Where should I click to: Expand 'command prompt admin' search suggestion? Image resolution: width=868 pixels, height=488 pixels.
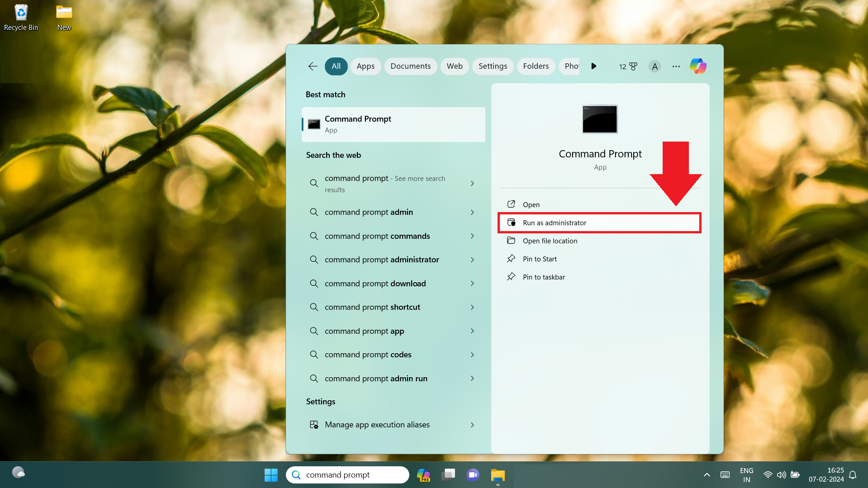pos(472,212)
